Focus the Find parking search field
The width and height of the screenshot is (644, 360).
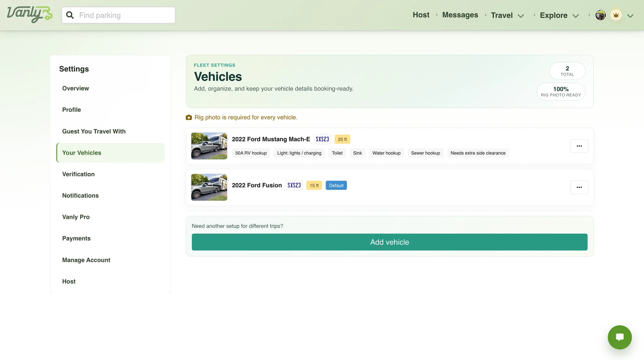(x=118, y=15)
